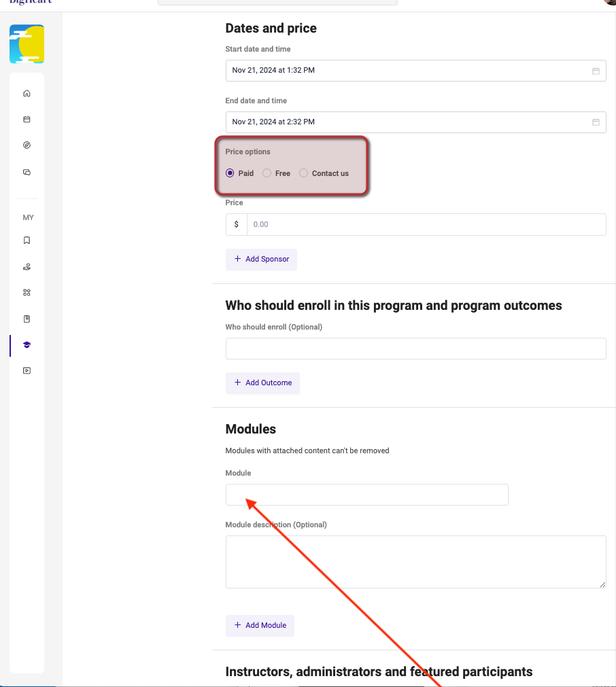Screen dimensions: 616x687
Task: Open the compass explore icon in sidebar
Action: [x=27, y=145]
